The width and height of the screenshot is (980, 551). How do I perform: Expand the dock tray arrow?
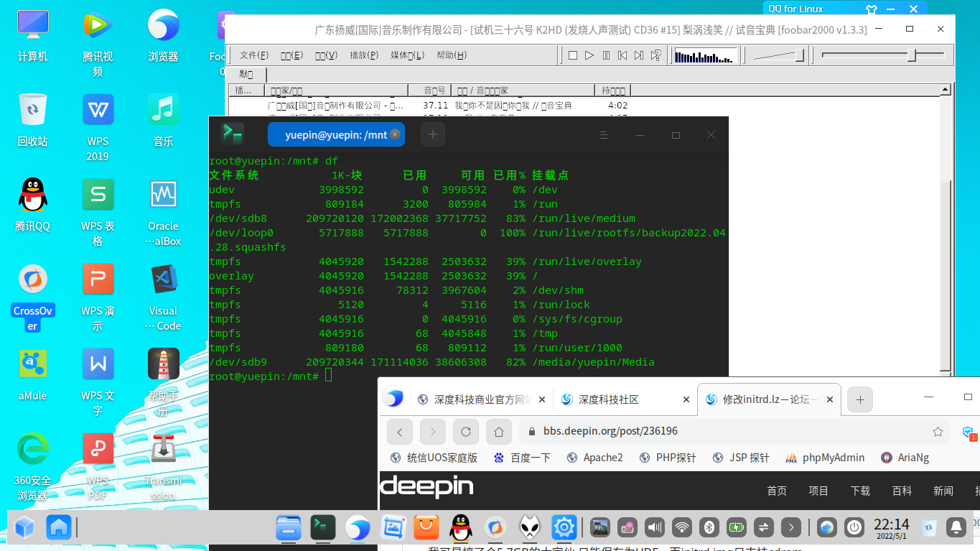tap(791, 527)
